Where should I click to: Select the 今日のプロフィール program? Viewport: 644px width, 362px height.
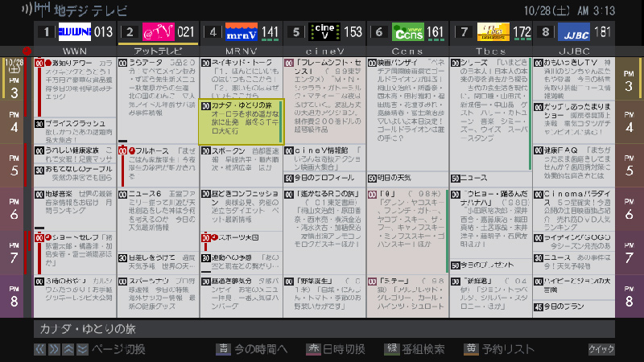coord(324,178)
